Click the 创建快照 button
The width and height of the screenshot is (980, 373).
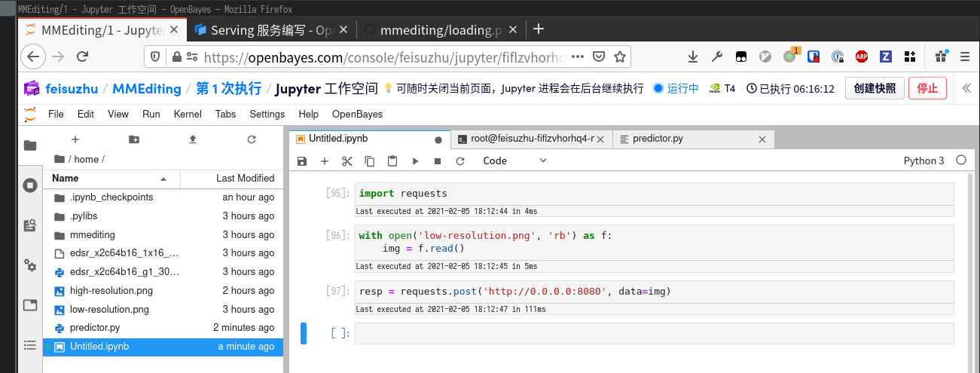[874, 88]
